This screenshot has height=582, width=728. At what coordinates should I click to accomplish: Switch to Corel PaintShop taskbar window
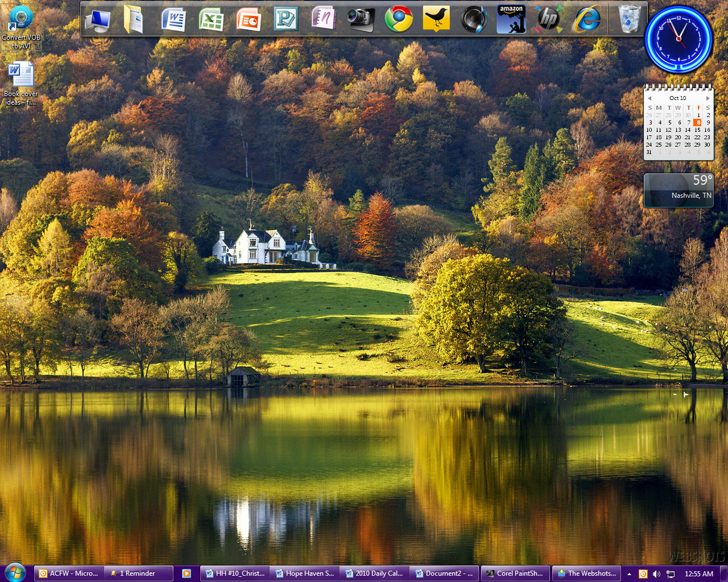click(515, 573)
